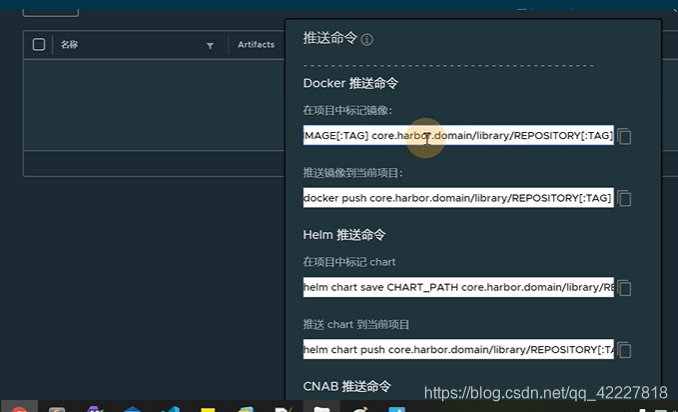Click the CNAB 推送命令 section title

[347, 386]
